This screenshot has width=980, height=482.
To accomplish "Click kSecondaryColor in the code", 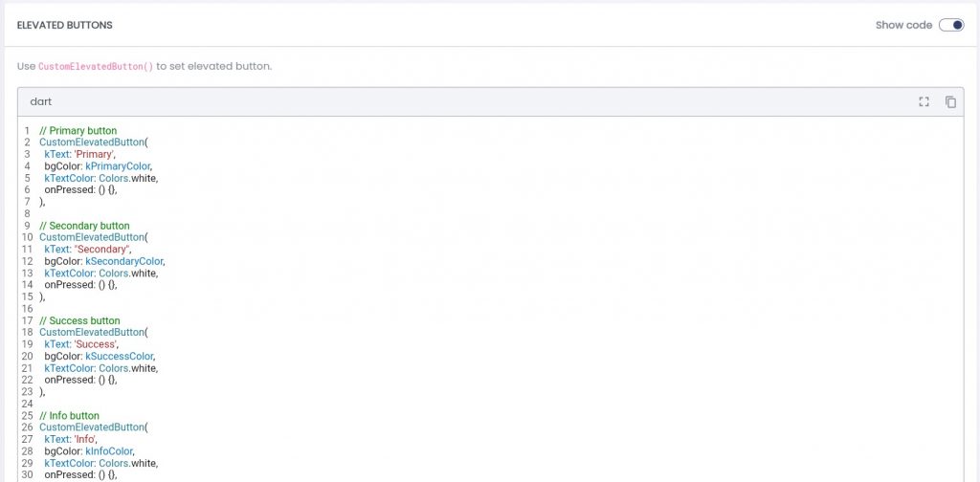I will [124, 261].
